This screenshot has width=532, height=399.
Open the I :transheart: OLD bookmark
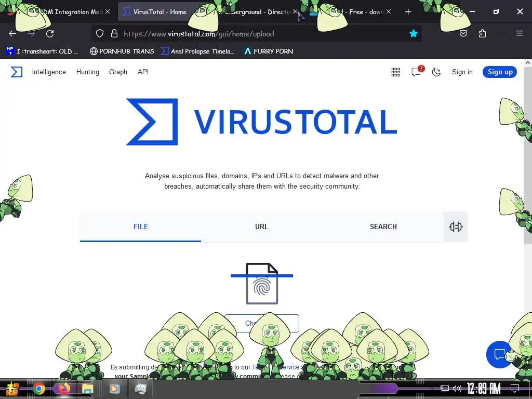point(43,51)
